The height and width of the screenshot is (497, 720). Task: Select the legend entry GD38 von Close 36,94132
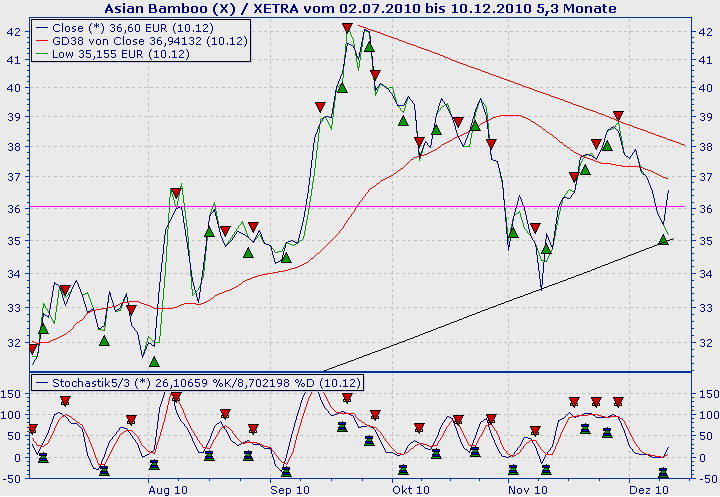coord(141,41)
